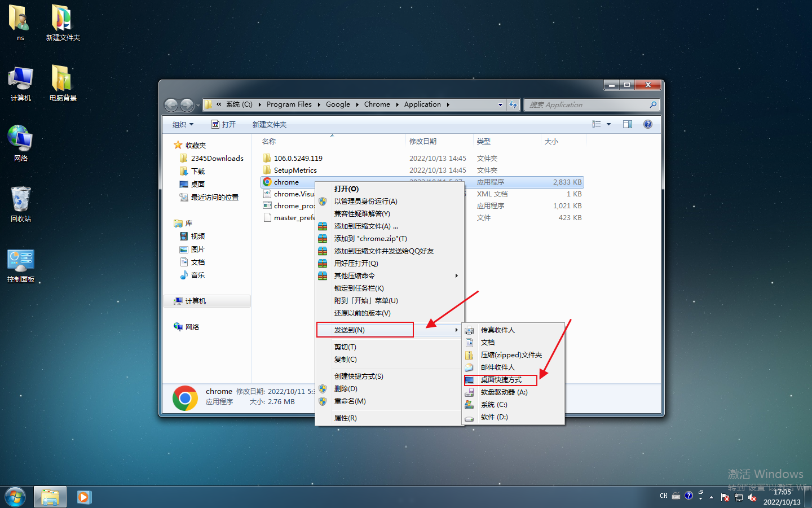
Task: Open the 回收站 desktop icon
Action: (20, 200)
